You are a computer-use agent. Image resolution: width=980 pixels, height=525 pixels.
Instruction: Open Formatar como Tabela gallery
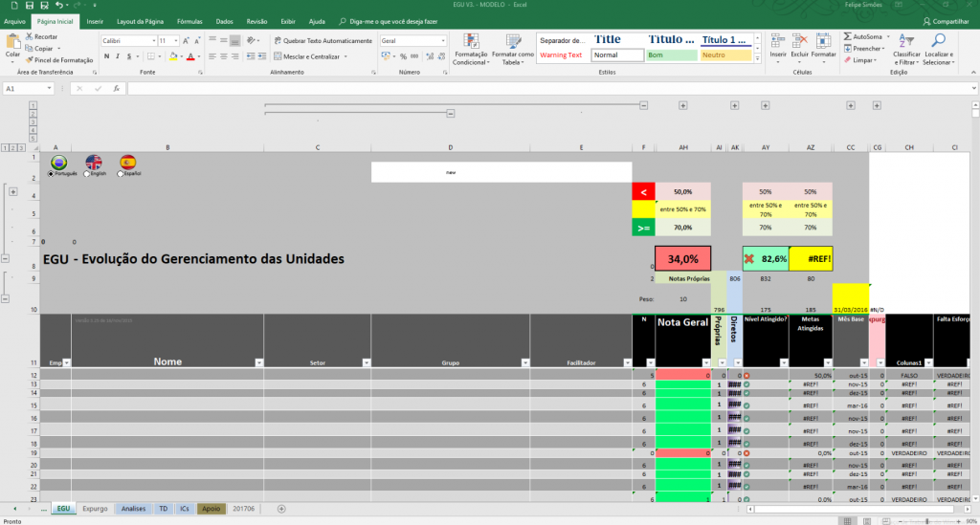pyautogui.click(x=513, y=50)
